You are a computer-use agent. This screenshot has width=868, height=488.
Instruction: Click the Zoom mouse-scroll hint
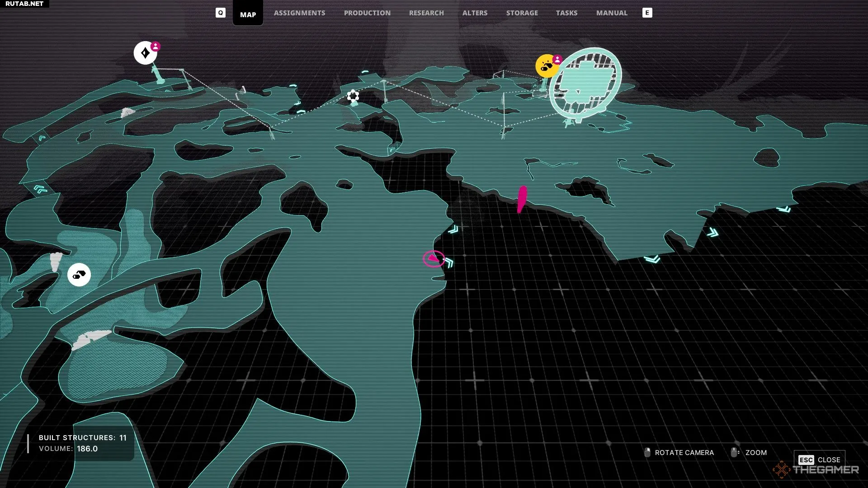point(749,452)
